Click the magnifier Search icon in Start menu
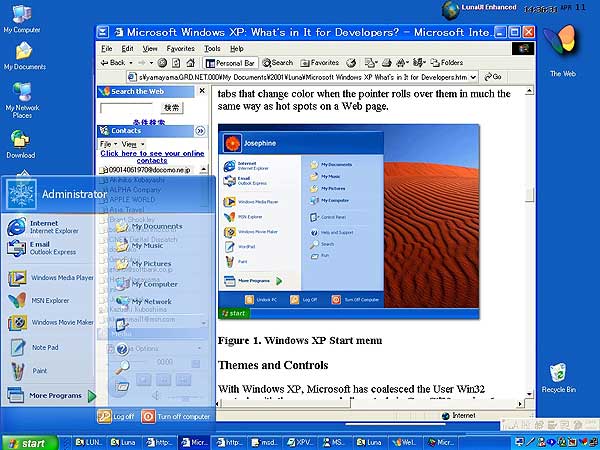This screenshot has height=450, width=600. [122, 367]
